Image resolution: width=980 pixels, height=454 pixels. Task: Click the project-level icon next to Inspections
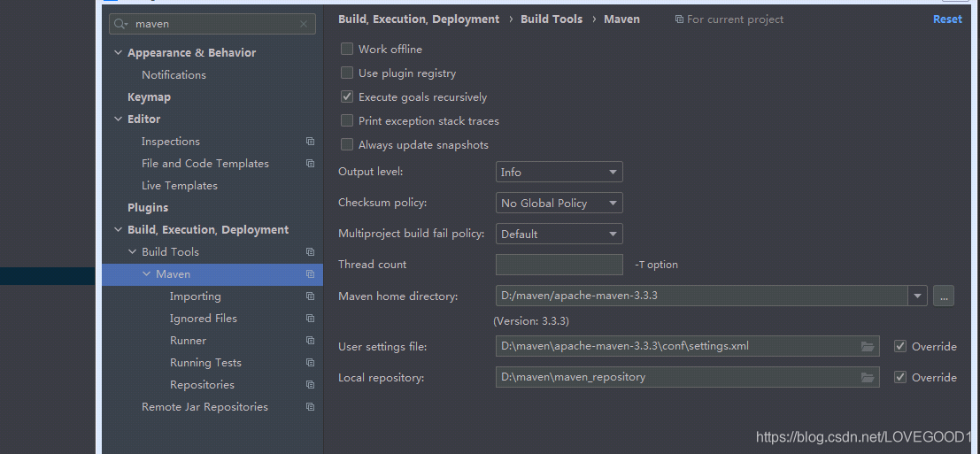(310, 142)
